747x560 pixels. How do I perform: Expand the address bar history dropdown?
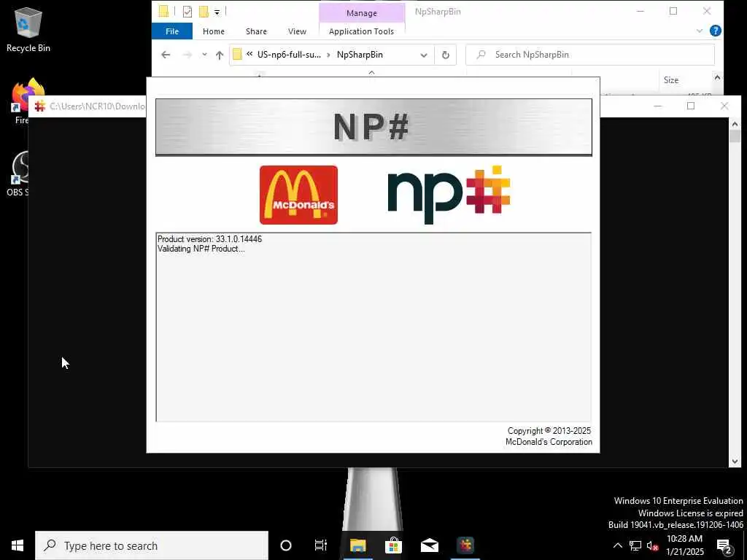pyautogui.click(x=424, y=55)
